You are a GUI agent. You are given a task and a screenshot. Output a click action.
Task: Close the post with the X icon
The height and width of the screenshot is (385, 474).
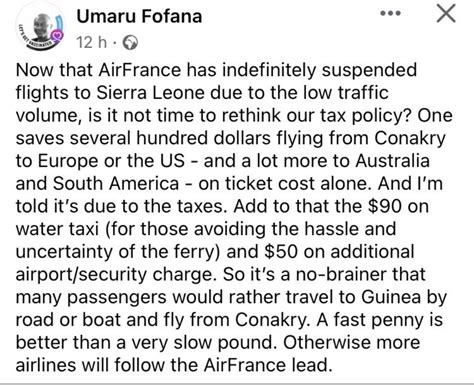pyautogui.click(x=446, y=14)
